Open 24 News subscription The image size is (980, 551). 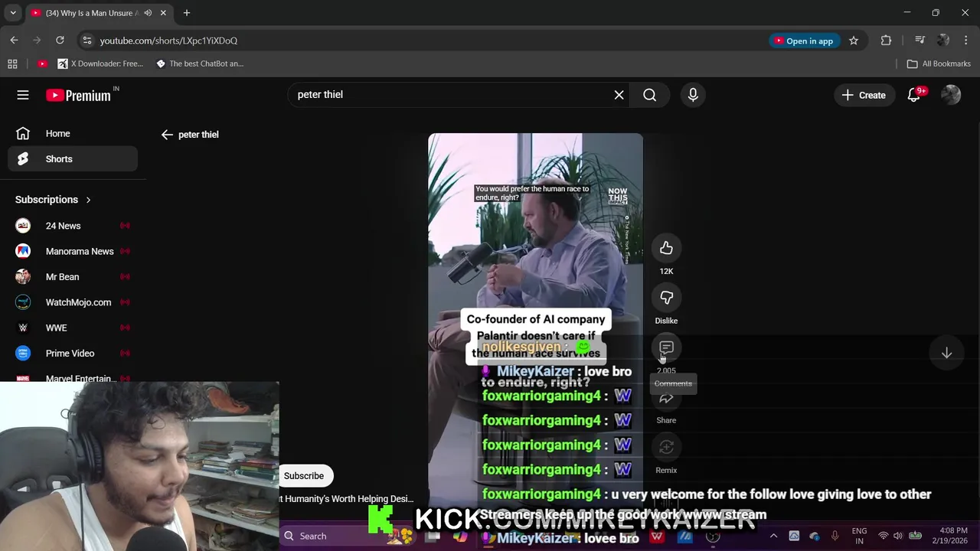pyautogui.click(x=73, y=226)
